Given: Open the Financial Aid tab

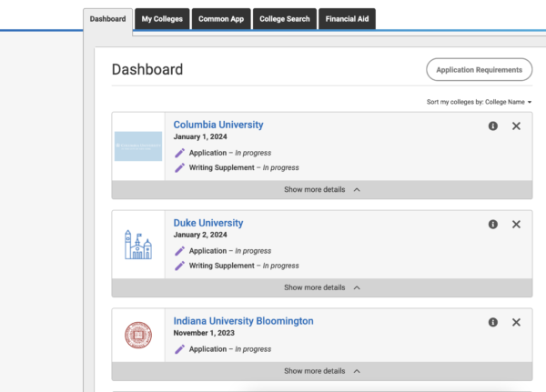Looking at the screenshot, I should [x=347, y=19].
